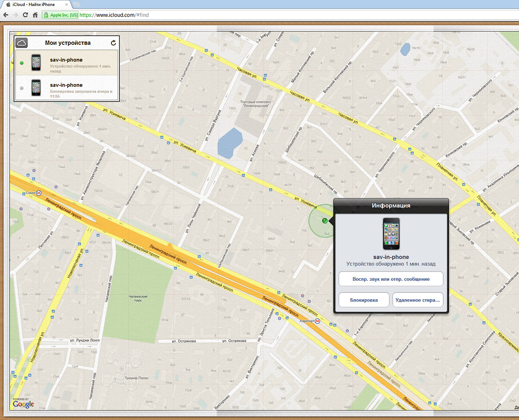
Task: Close the iCloud - Найти iPhone tab
Action: pyautogui.click(x=67, y=4)
